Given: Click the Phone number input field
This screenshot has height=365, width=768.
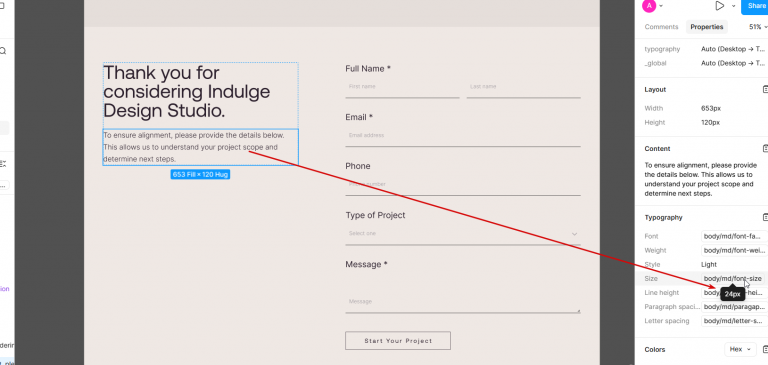Looking at the screenshot, I should tap(463, 185).
